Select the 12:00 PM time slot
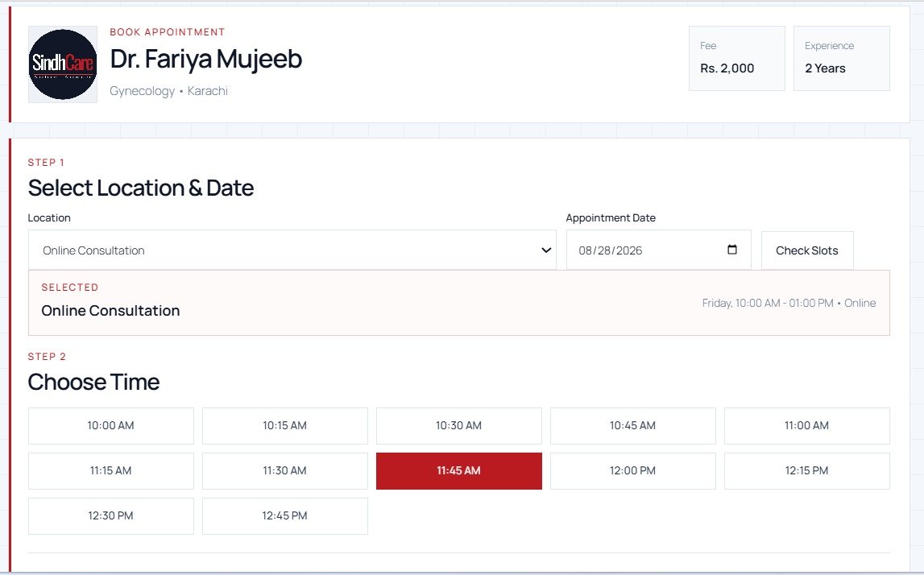 click(x=633, y=471)
